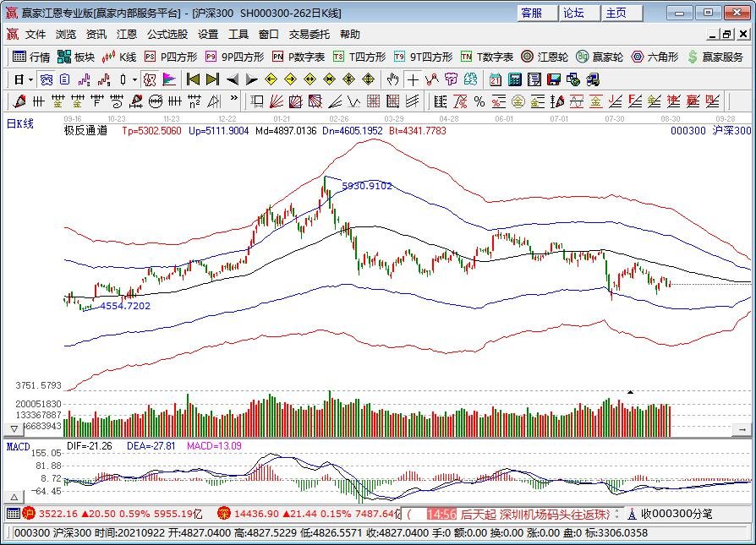This screenshot has height=545, width=756.
Task: Expand MACD panel up-triangle button
Action: [x=14, y=497]
